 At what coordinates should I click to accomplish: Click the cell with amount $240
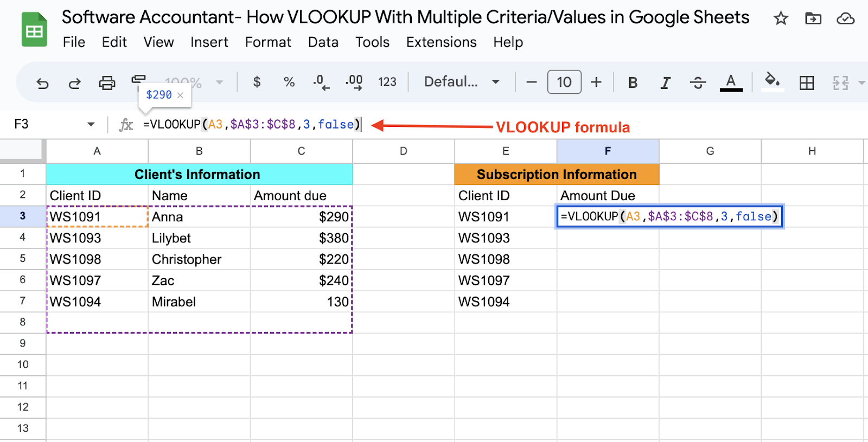(x=301, y=280)
